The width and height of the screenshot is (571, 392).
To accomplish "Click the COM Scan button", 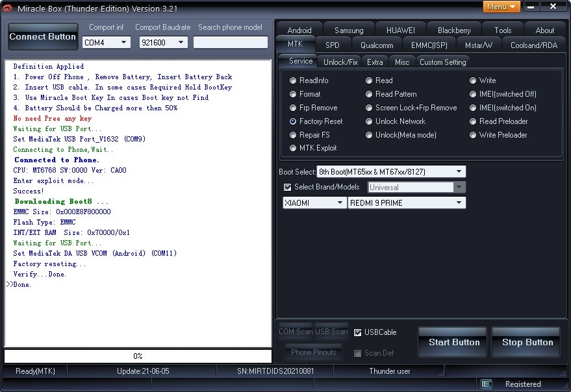I will [x=296, y=332].
